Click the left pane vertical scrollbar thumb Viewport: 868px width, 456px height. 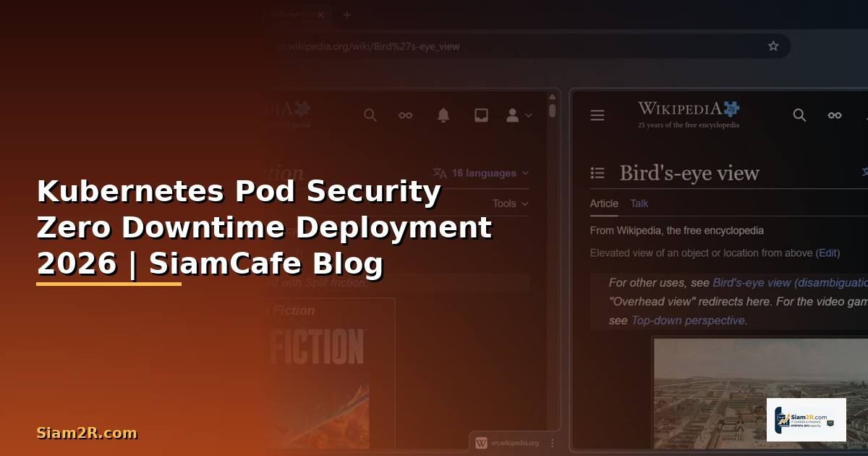(553, 110)
